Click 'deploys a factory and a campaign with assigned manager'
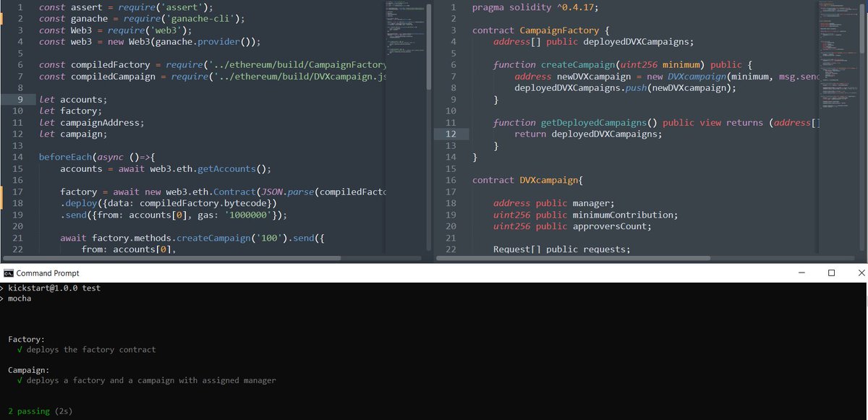The width and height of the screenshot is (868, 420). click(x=150, y=380)
